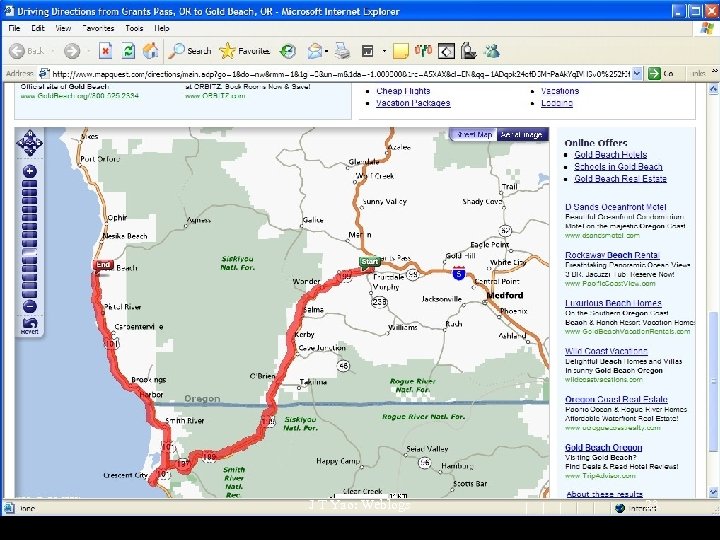Open the Cheap Flights link
Image resolution: width=720 pixels, height=540 pixels.
click(403, 91)
